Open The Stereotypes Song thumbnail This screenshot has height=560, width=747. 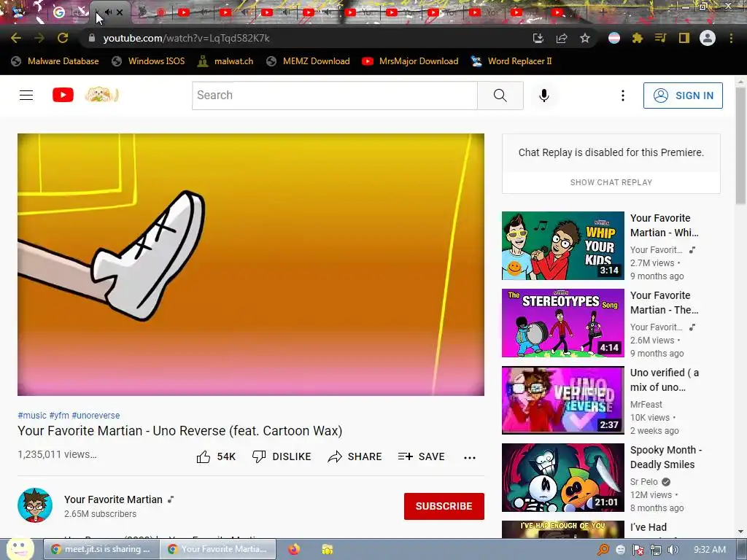[562, 323]
